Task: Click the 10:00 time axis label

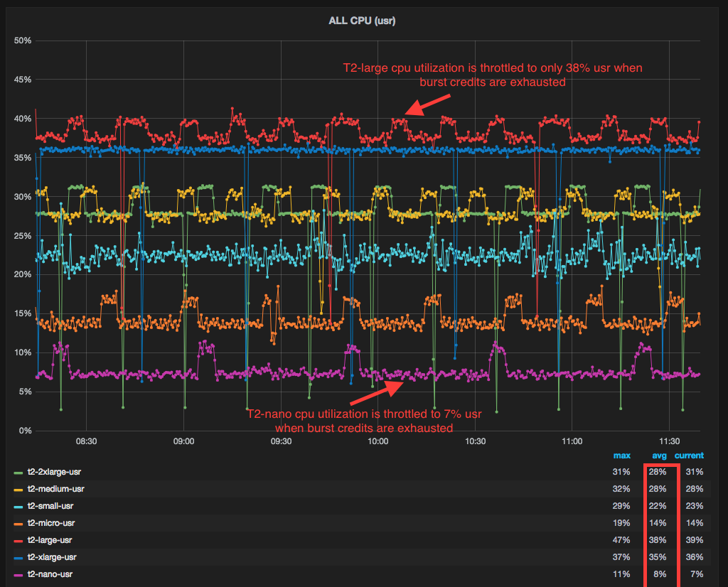Action: pos(378,441)
